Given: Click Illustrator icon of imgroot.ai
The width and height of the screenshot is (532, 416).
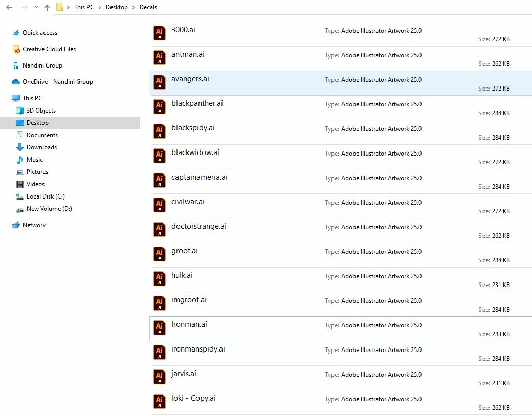Looking at the screenshot, I should click(160, 303).
